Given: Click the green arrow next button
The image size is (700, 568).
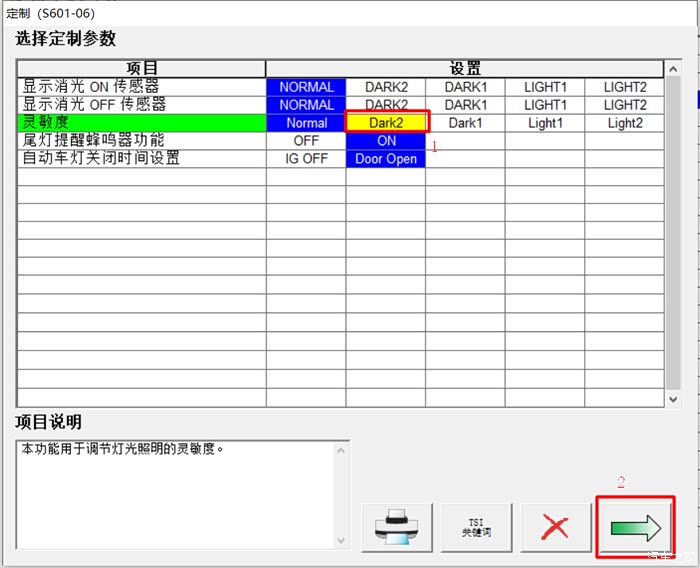Looking at the screenshot, I should (635, 526).
